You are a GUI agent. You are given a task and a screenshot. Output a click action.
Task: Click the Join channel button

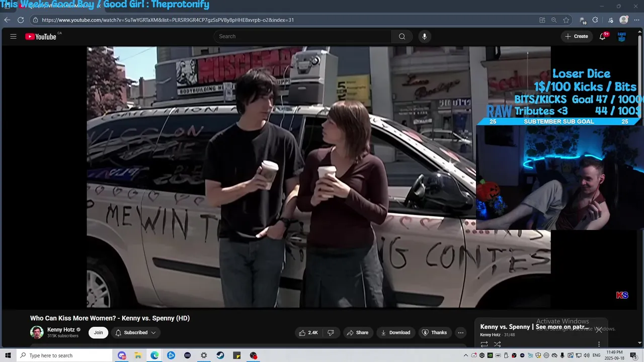pos(98,332)
